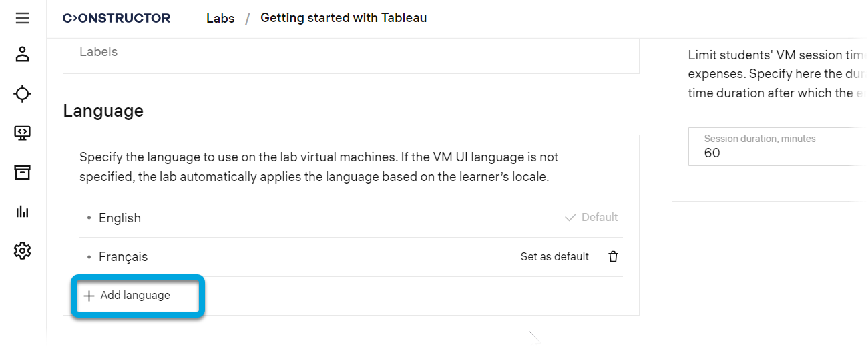Set Français as default language
Viewport: 868px width, 347px height.
[x=554, y=257]
